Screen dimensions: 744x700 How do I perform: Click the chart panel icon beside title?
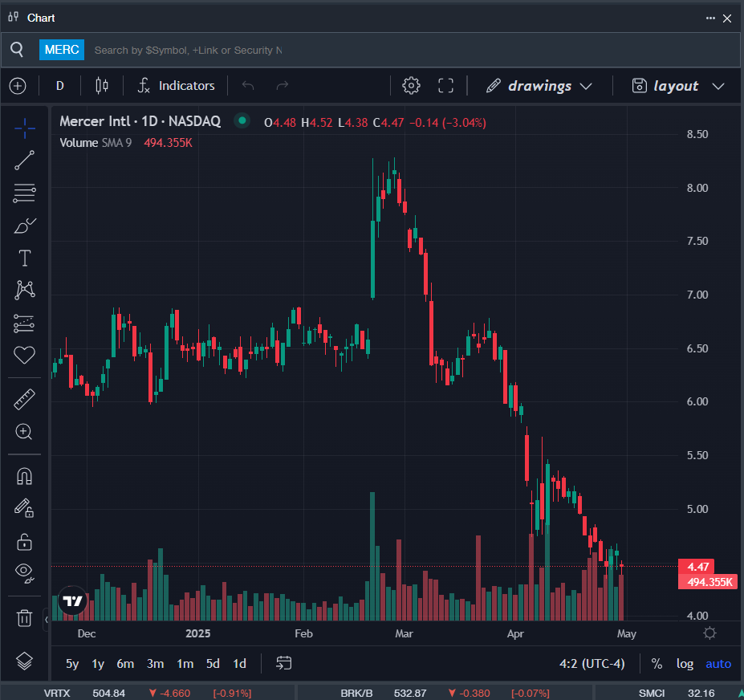(x=14, y=17)
